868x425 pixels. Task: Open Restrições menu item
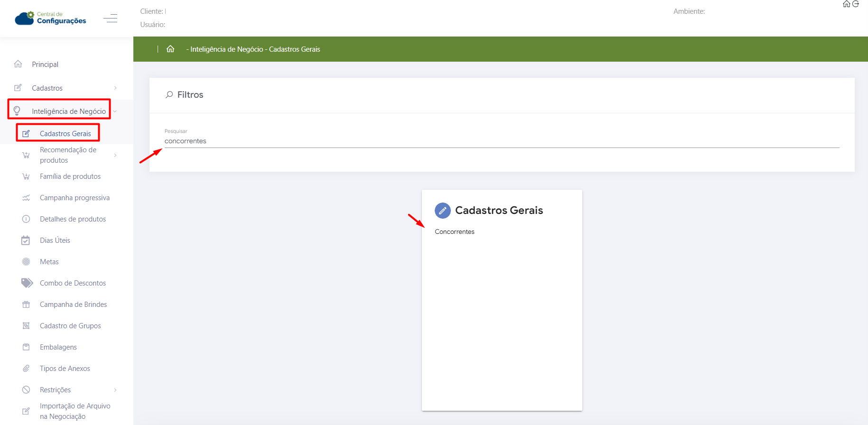pyautogui.click(x=56, y=390)
